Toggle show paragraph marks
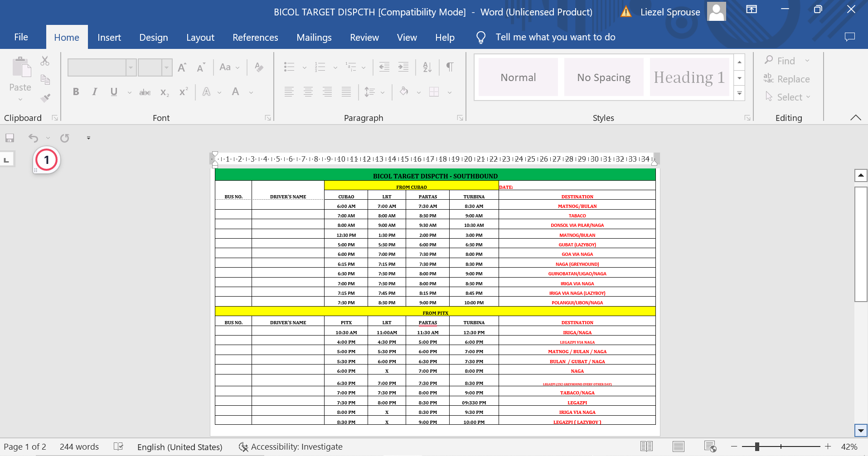Image resolution: width=868 pixels, height=456 pixels. [450, 67]
